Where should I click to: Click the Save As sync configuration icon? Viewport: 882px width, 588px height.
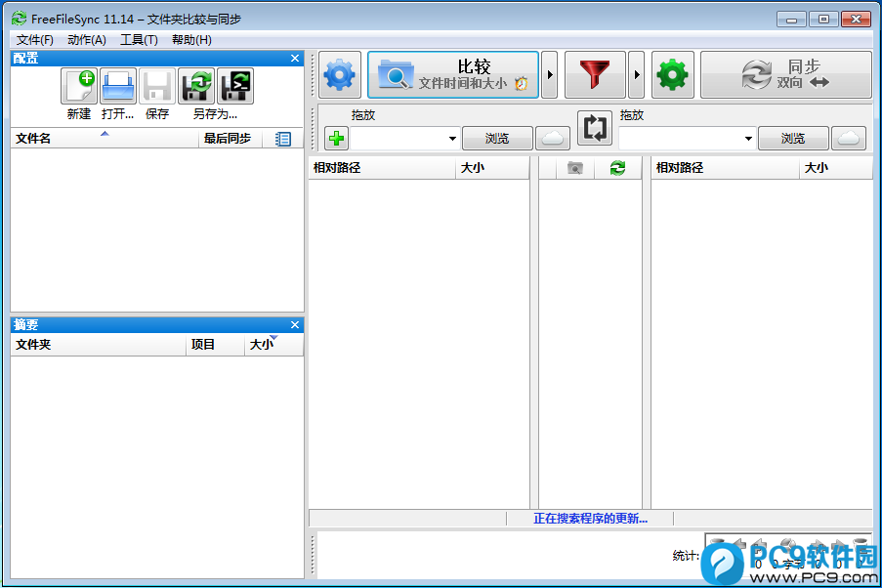pos(196,86)
